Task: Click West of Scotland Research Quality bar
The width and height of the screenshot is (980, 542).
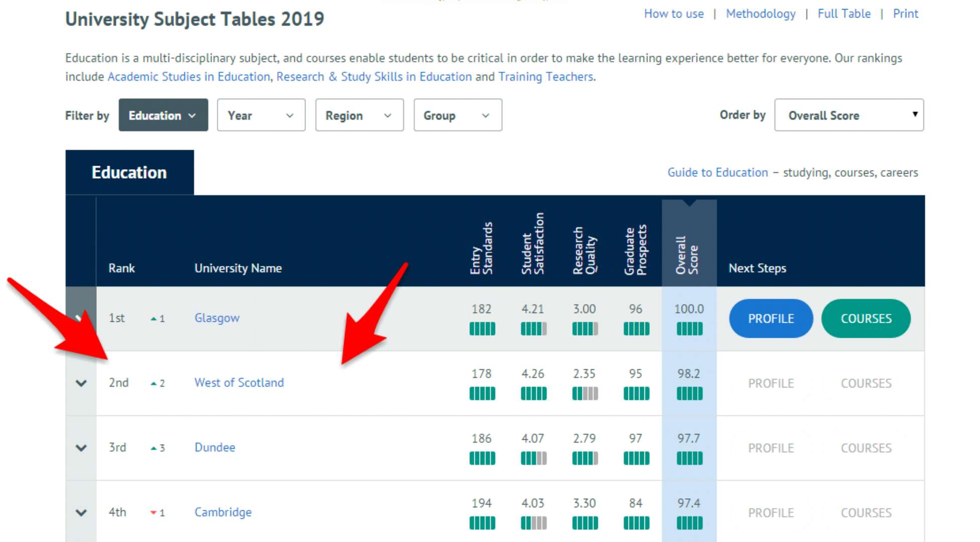Action: click(x=585, y=394)
